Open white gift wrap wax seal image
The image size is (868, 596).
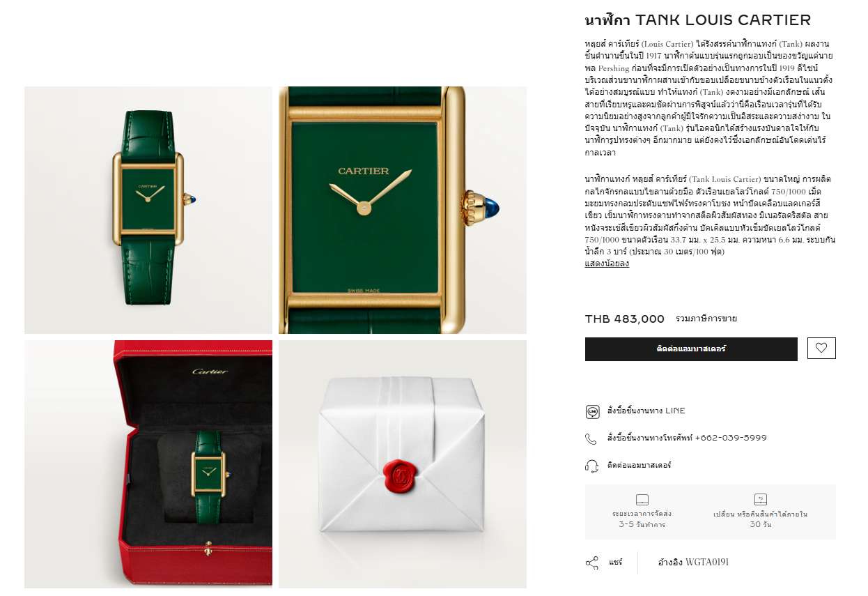click(x=403, y=464)
